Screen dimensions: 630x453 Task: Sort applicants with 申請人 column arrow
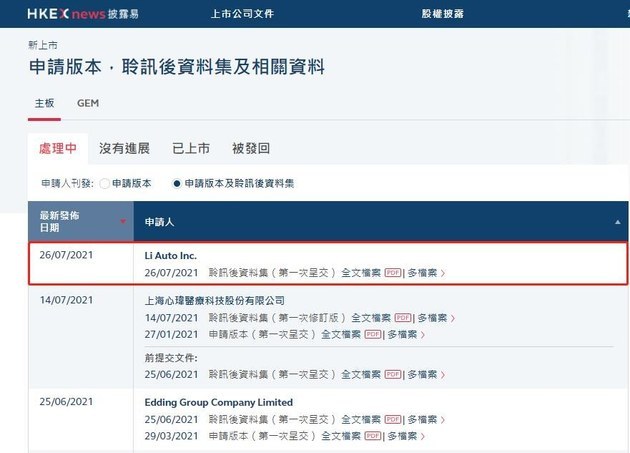(618, 222)
